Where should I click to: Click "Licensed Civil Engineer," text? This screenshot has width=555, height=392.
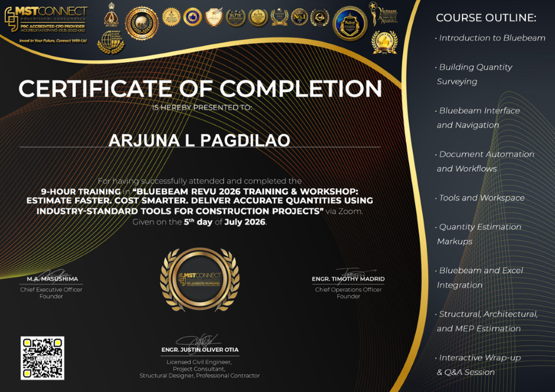(x=199, y=362)
